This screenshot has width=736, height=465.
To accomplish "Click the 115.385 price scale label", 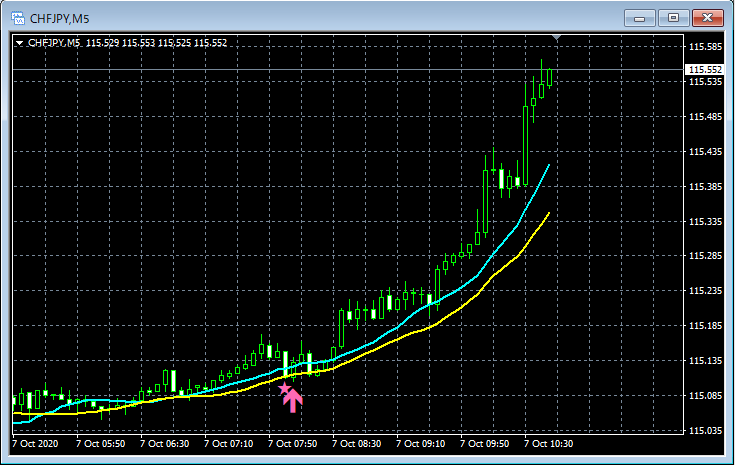I will [705, 186].
